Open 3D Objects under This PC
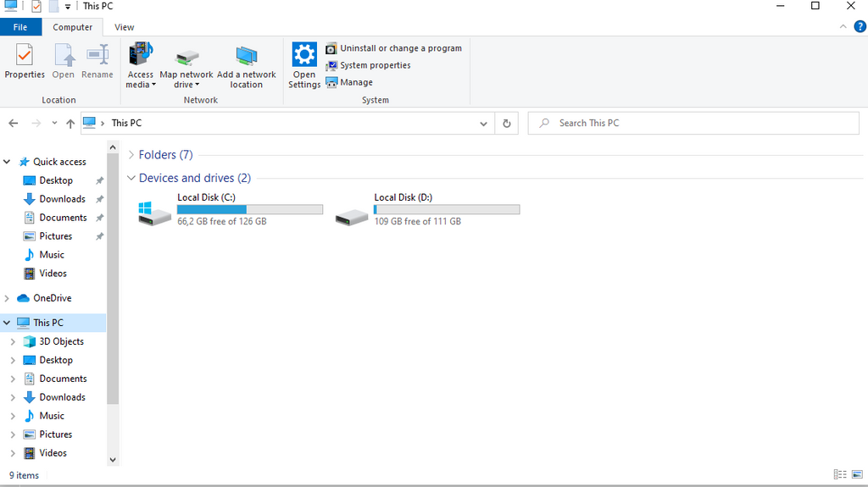Image resolution: width=868 pixels, height=487 pixels. coord(61,341)
